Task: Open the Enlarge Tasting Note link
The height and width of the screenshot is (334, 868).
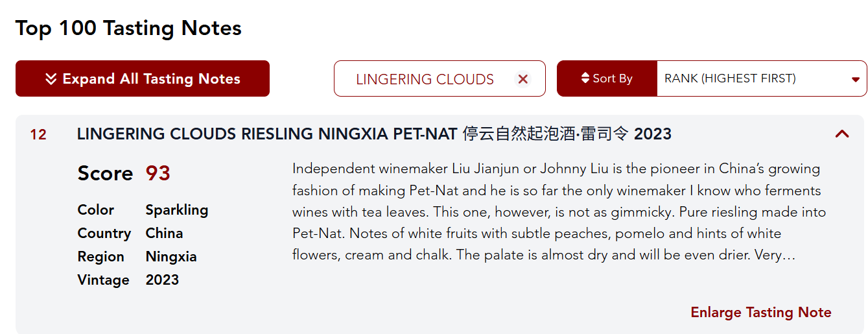Action: [x=760, y=313]
